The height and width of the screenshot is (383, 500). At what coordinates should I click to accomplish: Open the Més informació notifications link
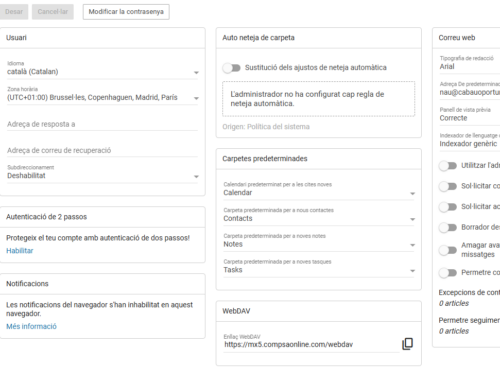(31, 326)
